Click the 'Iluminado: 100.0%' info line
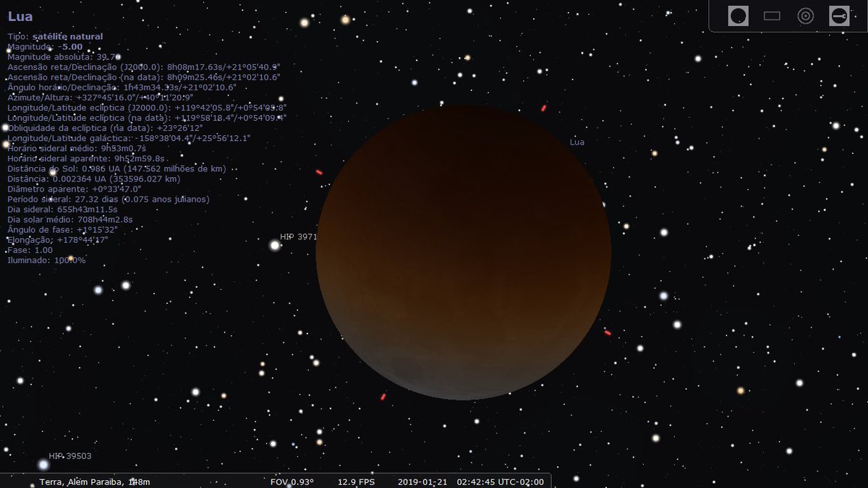The image size is (868, 488). 46,260
